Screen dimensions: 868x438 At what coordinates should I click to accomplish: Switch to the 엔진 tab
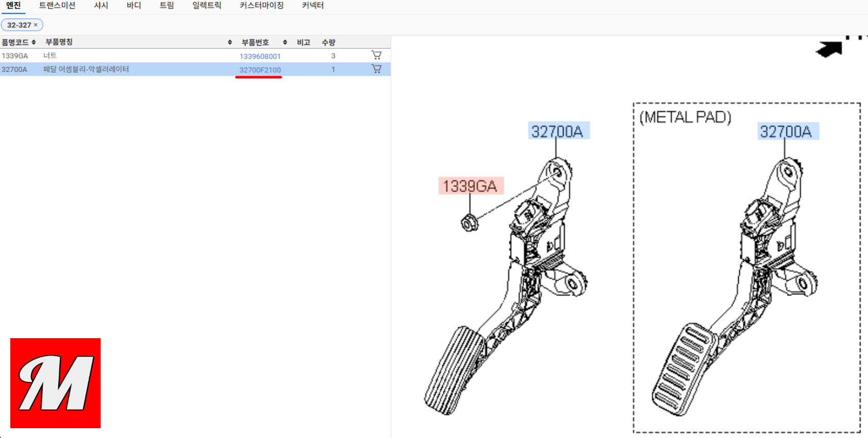13,6
